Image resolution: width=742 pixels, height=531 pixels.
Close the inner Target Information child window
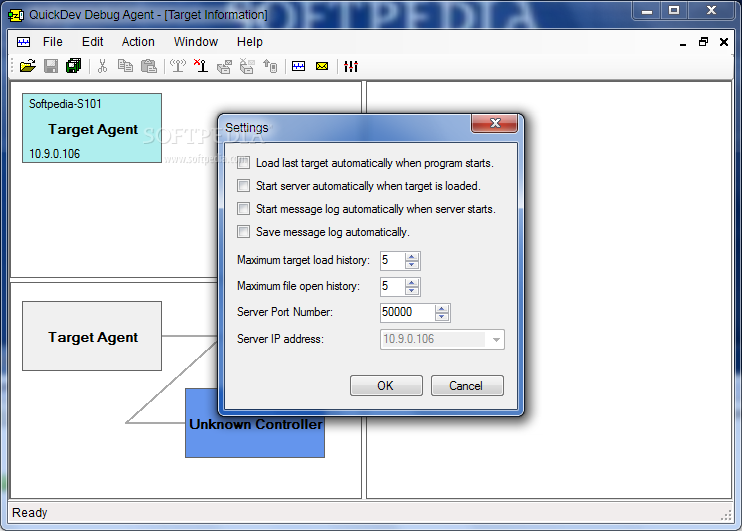(724, 42)
